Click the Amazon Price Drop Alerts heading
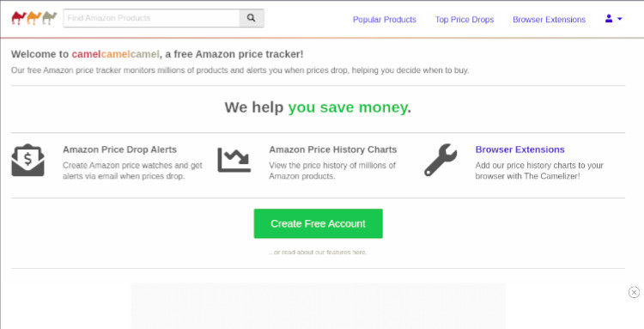The width and height of the screenshot is (644, 329). [119, 149]
